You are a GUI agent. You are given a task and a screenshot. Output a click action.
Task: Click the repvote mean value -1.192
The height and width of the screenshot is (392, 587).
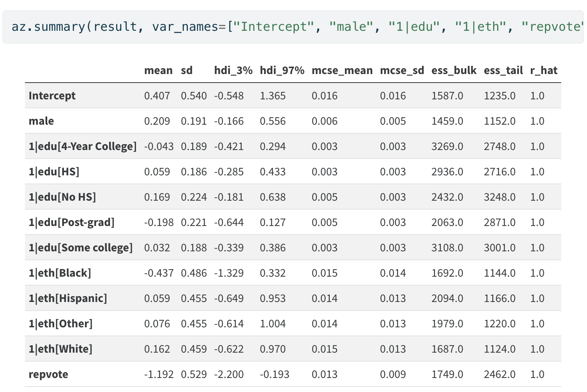point(159,374)
